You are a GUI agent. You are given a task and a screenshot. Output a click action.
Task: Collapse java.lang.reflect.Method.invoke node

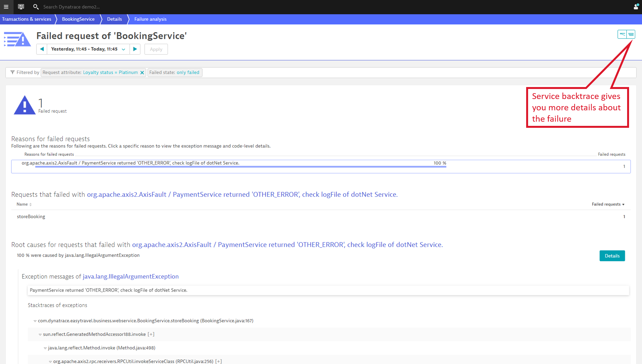pyautogui.click(x=45, y=348)
